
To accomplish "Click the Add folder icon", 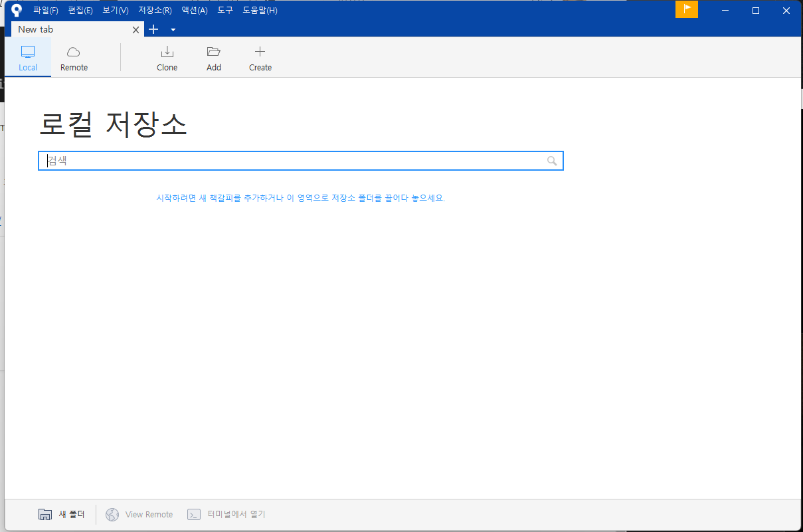I will click(213, 52).
